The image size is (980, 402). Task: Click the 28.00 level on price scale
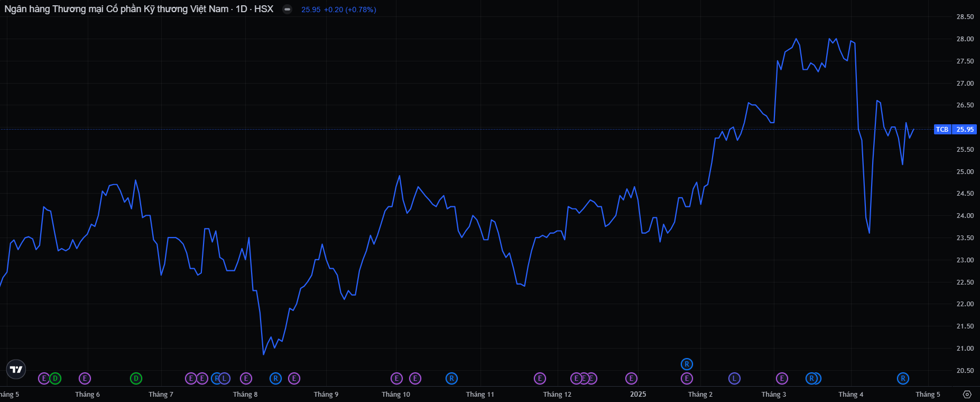pos(965,39)
